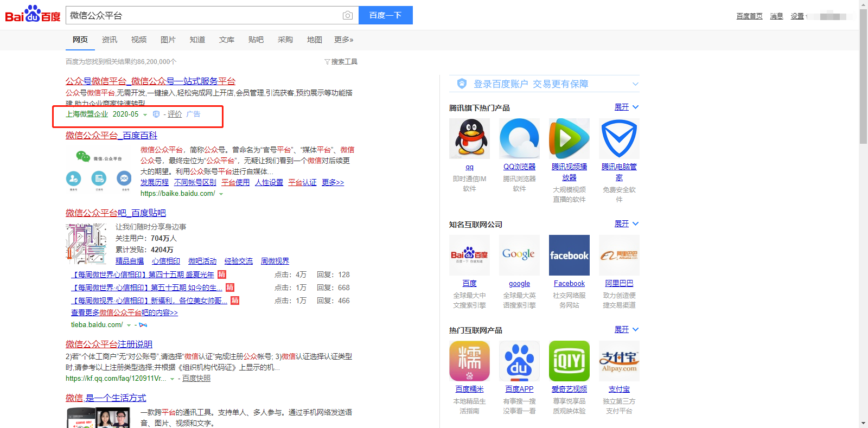This screenshot has width=868, height=428.
Task: Switch to the 图片 tab
Action: [168, 40]
